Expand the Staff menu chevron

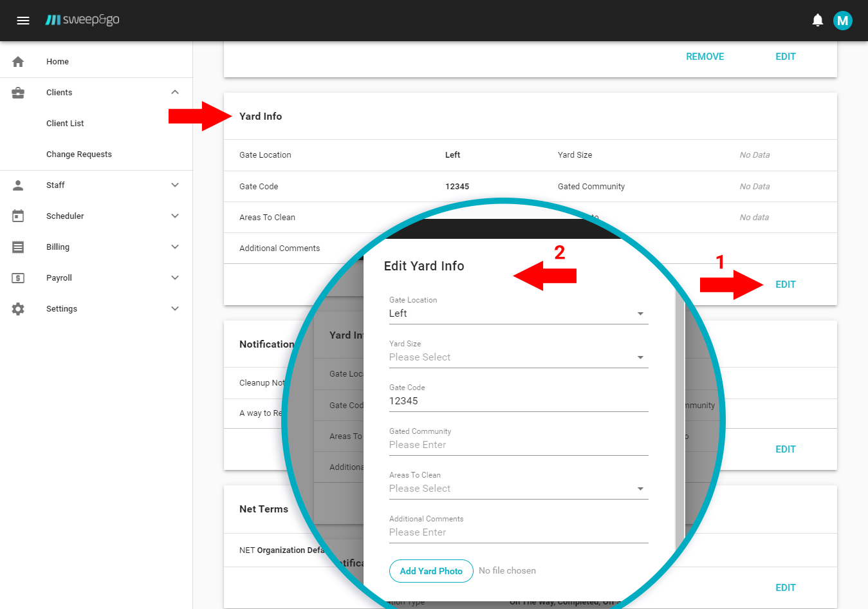click(x=175, y=185)
